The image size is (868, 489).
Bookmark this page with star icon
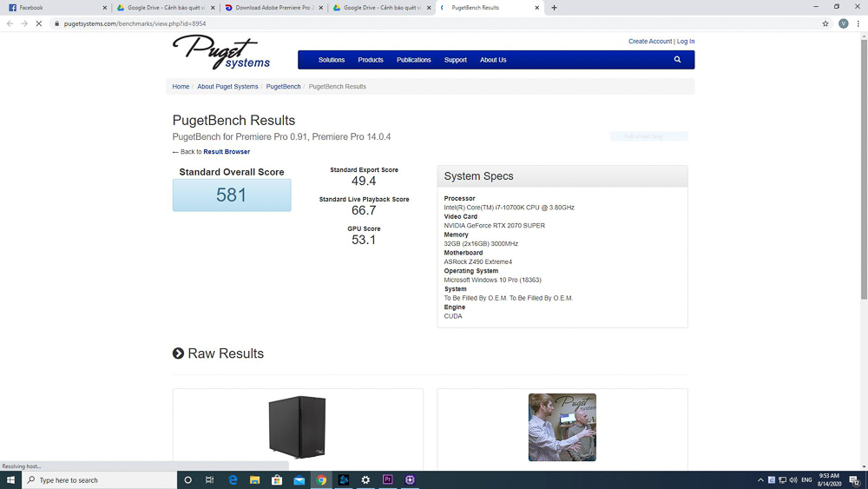click(825, 23)
